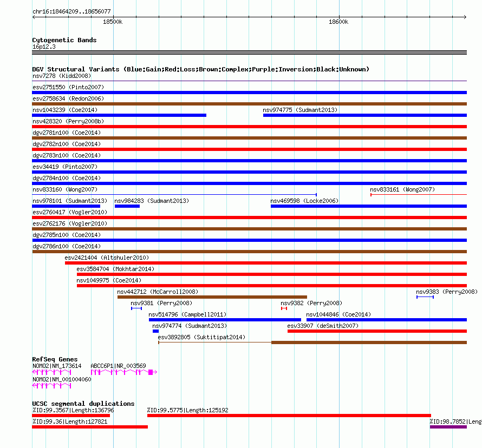Click the nsv974775 (Sudmant2013) label
This screenshot has width=482, height=448.
pos(300,110)
